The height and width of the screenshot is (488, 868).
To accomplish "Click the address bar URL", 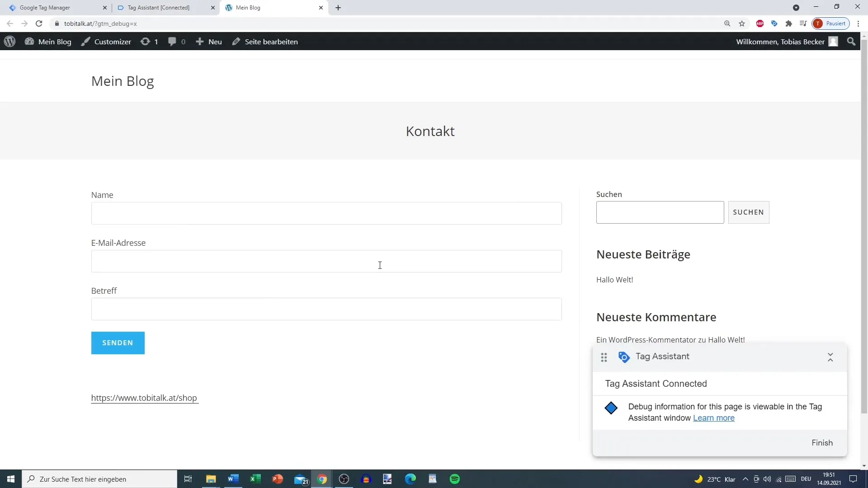I will click(x=100, y=23).
